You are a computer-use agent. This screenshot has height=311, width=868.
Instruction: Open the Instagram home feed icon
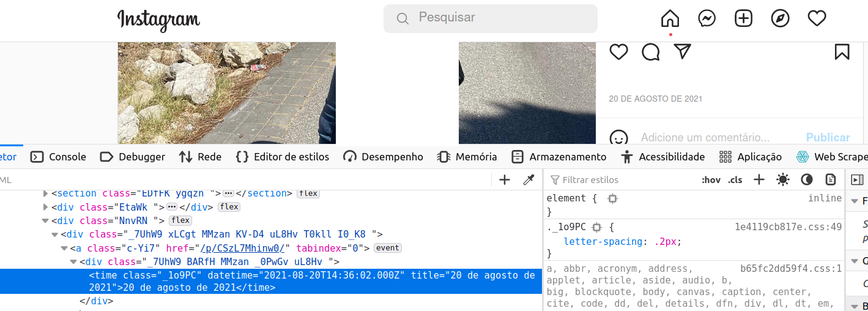tap(670, 18)
